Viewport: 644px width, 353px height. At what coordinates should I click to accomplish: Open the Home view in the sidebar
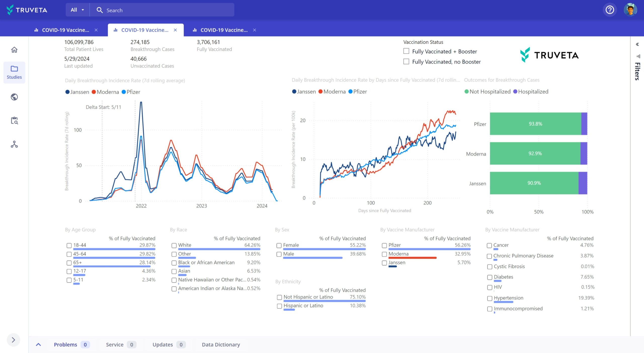coord(14,50)
